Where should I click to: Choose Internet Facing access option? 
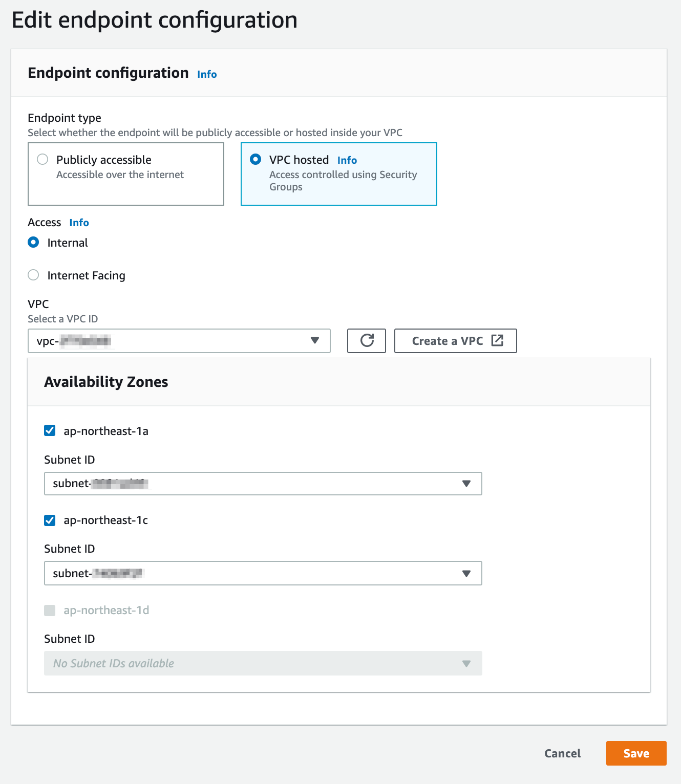[x=34, y=275]
